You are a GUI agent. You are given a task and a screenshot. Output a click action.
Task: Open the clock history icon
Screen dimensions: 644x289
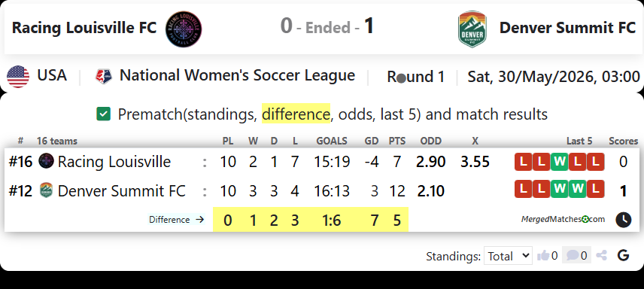tap(623, 220)
